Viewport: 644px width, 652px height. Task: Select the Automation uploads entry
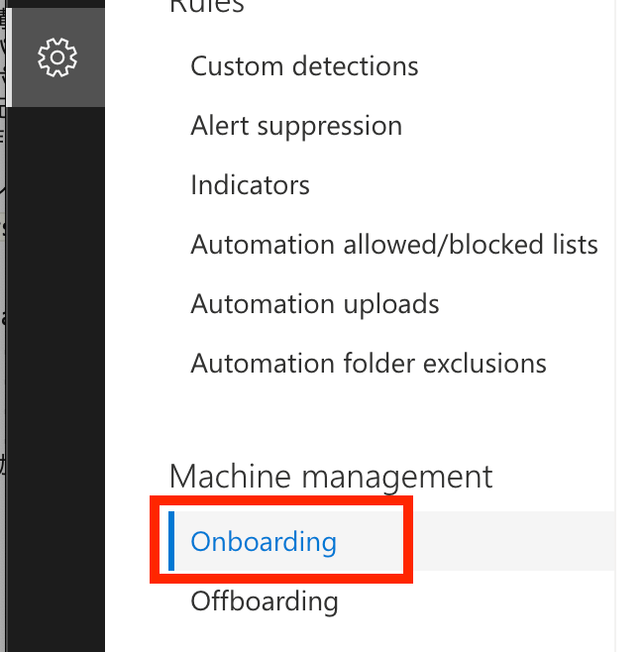click(x=315, y=304)
